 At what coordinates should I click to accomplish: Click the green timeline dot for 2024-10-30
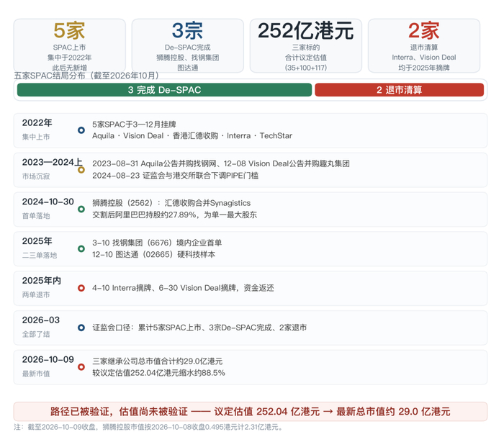click(81, 210)
